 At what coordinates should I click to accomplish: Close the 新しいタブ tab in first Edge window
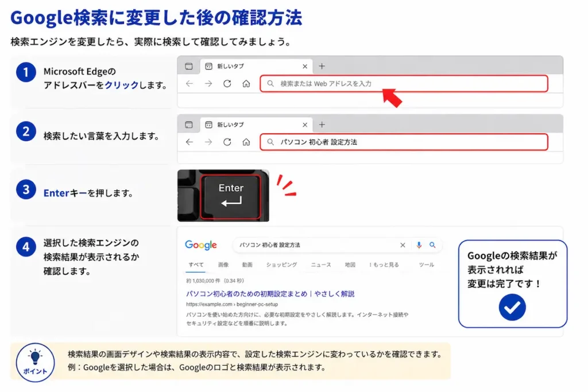click(x=305, y=67)
